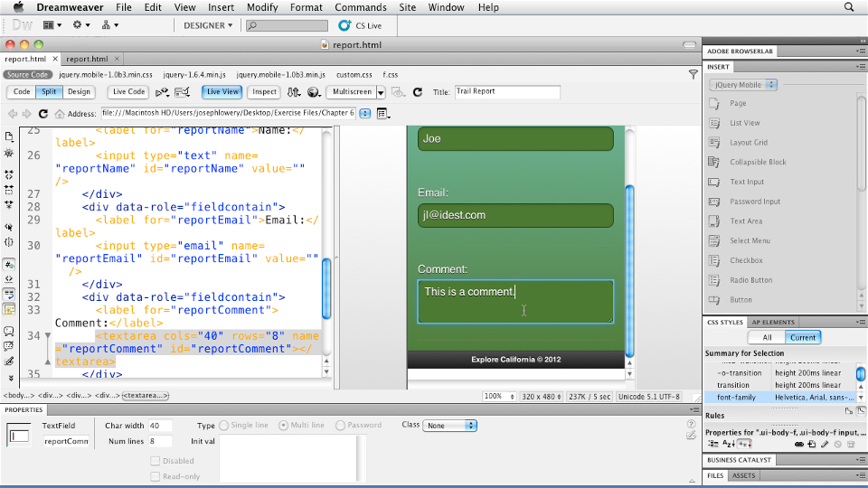The width and height of the screenshot is (868, 488).
Task: Insert a jQuery Mobile List View
Action: [714, 123]
